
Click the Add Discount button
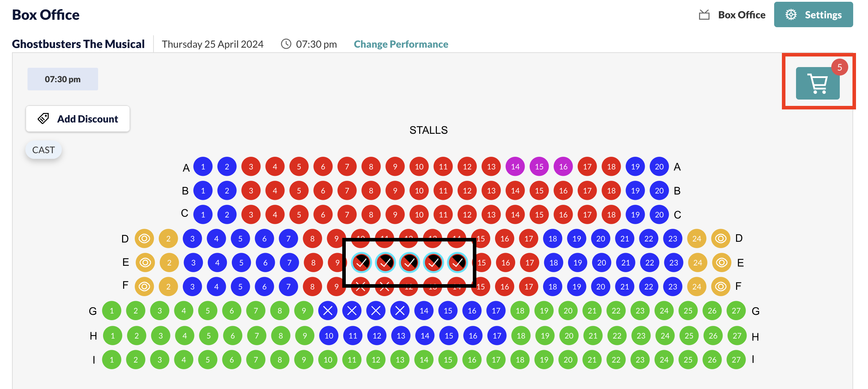pyautogui.click(x=78, y=119)
